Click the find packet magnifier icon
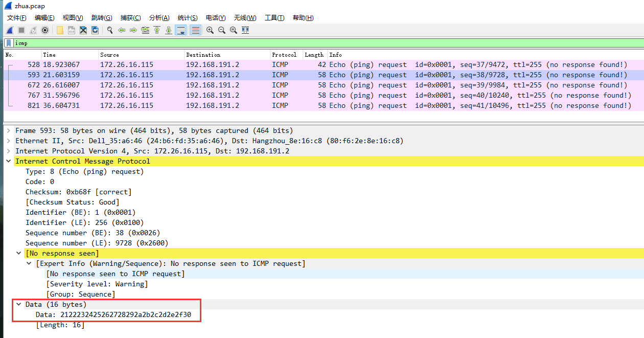The width and height of the screenshot is (644, 338). coord(109,30)
